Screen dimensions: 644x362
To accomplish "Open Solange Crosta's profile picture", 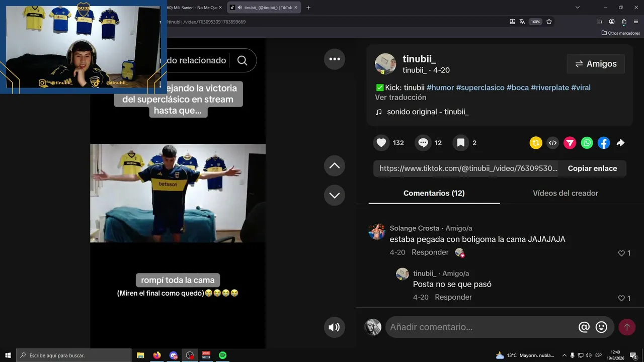I will [377, 232].
